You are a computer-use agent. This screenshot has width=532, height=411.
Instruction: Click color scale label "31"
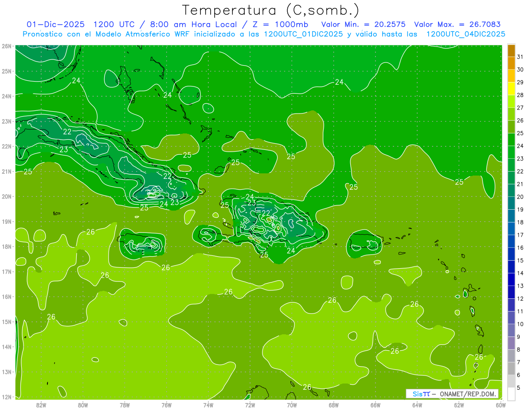[520, 57]
